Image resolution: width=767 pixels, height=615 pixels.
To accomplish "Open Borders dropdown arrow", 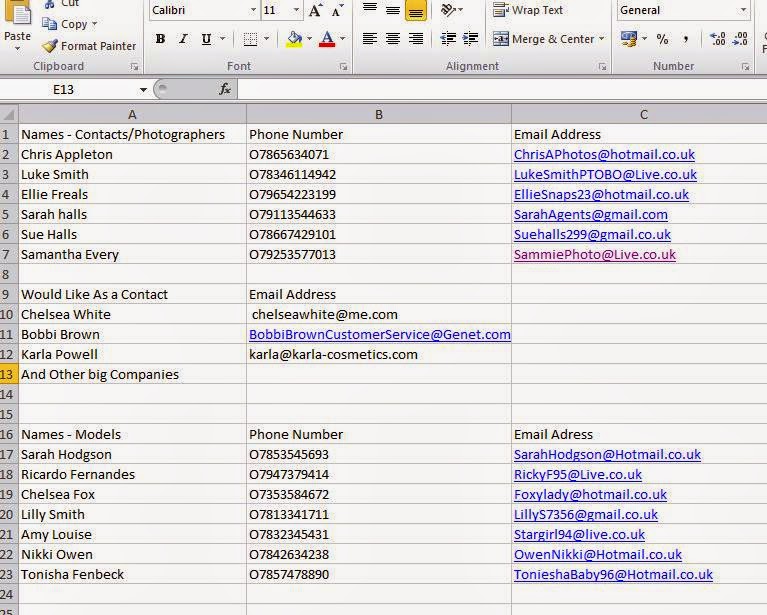I will point(267,39).
